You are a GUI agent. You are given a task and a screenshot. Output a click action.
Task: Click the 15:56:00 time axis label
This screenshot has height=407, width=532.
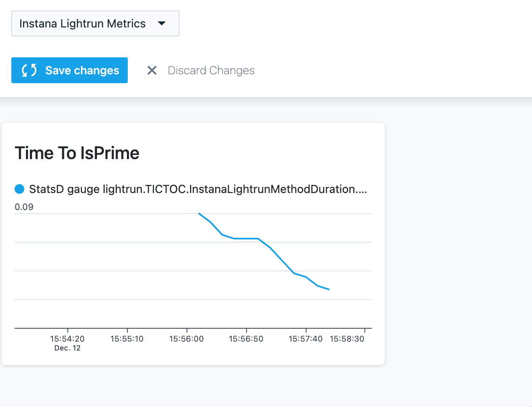pyautogui.click(x=186, y=339)
